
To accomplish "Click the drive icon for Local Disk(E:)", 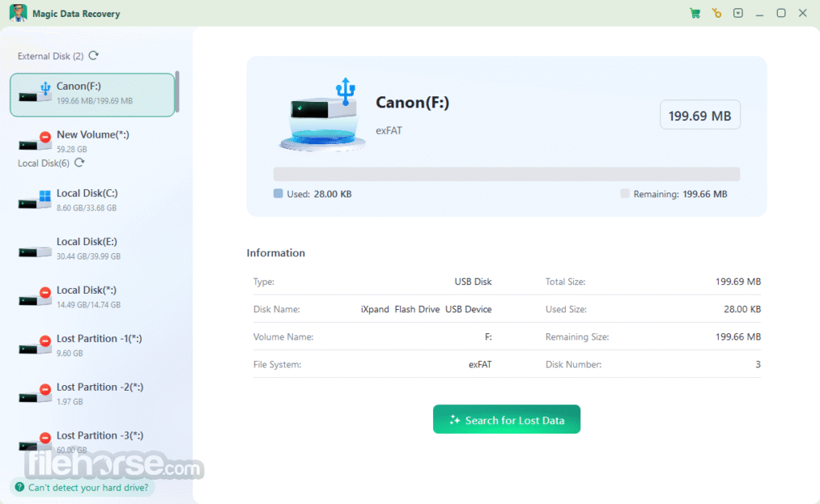I will 35,252.
